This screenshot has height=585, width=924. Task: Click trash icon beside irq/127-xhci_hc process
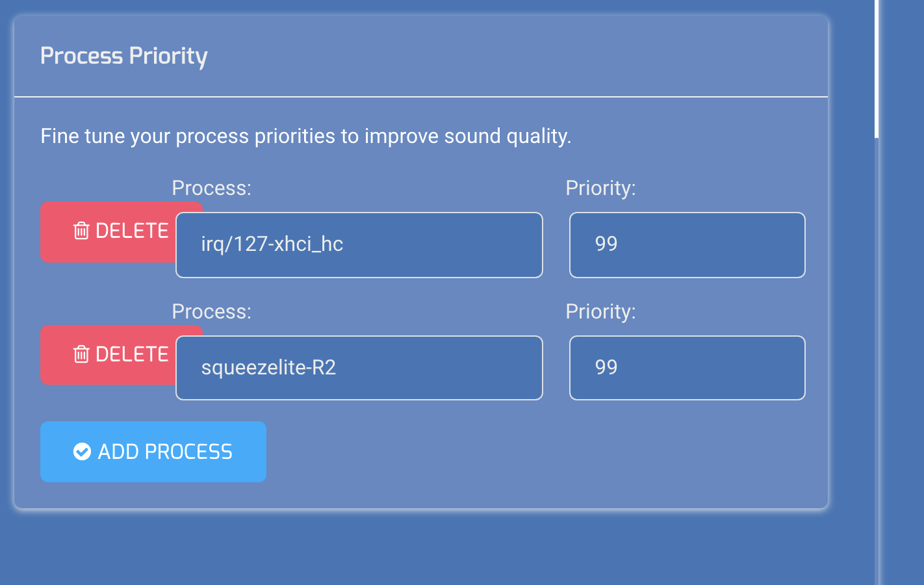(x=81, y=231)
